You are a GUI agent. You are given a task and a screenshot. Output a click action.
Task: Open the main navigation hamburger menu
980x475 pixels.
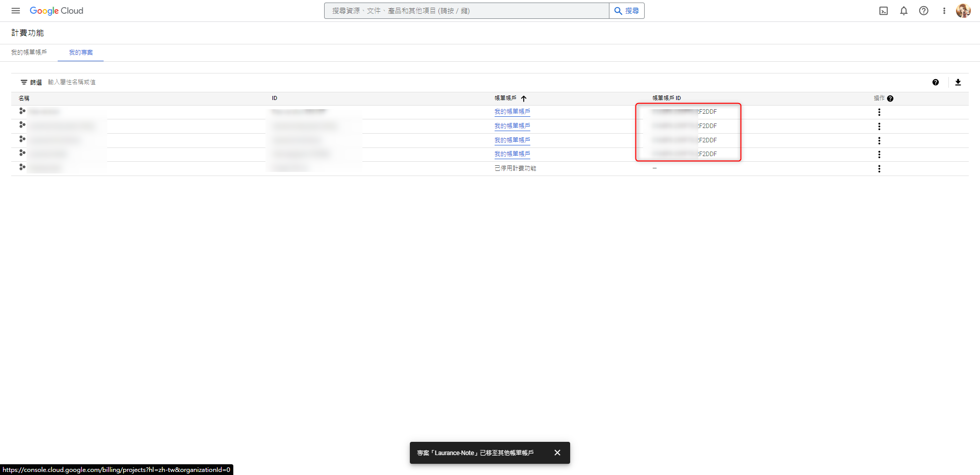(16, 11)
